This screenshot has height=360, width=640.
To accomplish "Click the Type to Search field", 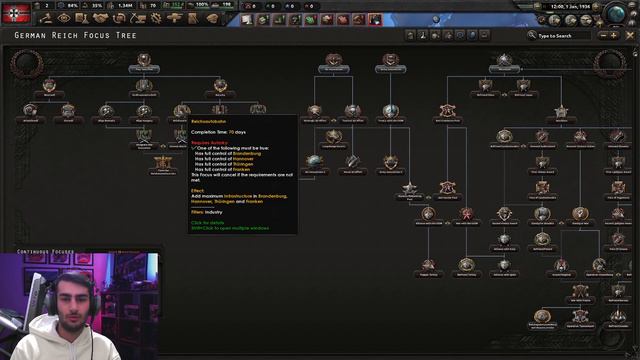I will click(563, 36).
